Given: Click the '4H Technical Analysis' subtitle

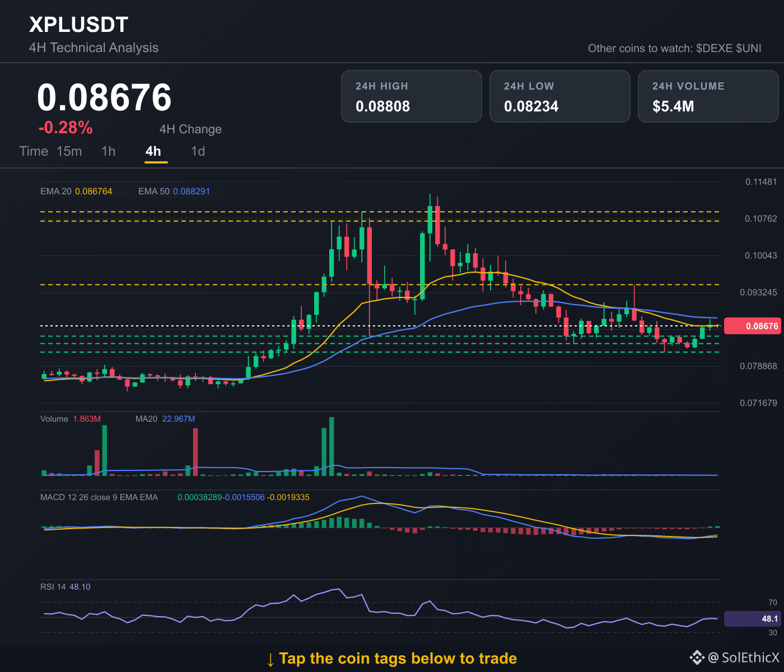Looking at the screenshot, I should click(94, 48).
